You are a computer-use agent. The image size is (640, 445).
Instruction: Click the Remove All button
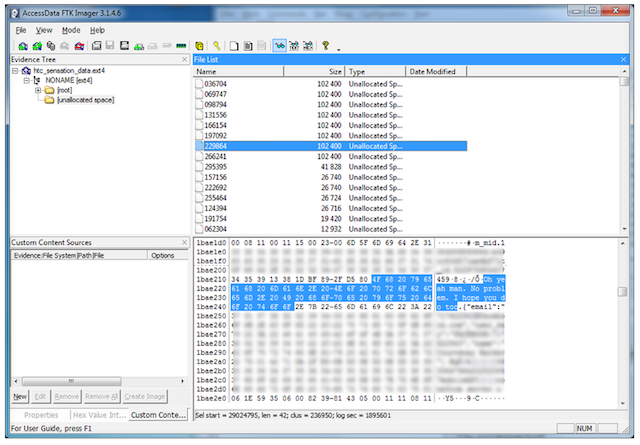[x=102, y=396]
